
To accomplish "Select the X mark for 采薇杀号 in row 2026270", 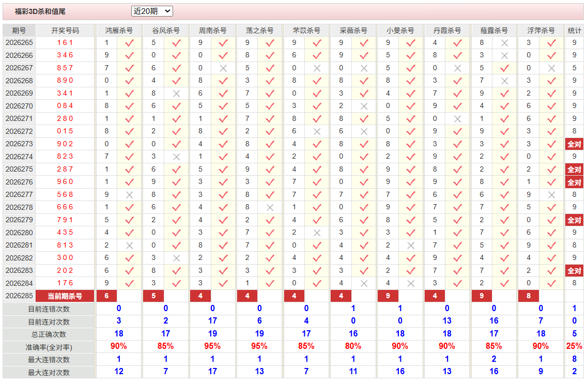I will pos(364,106).
